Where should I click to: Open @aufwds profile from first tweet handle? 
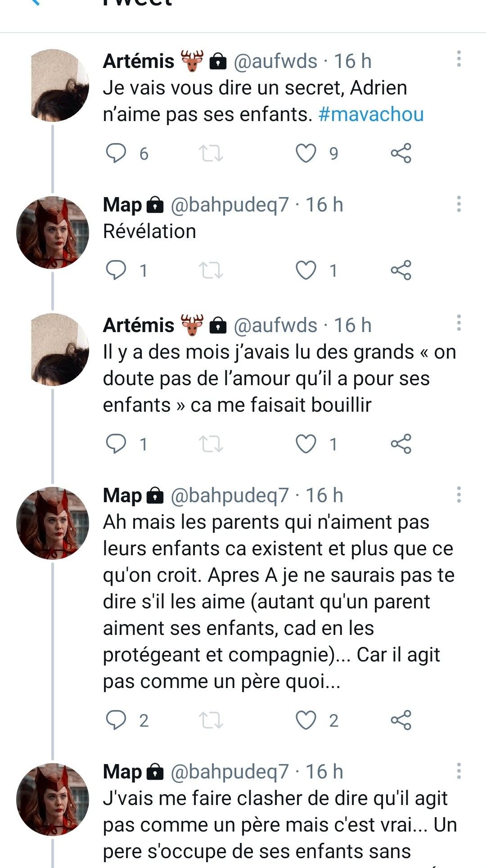pyautogui.click(x=275, y=61)
